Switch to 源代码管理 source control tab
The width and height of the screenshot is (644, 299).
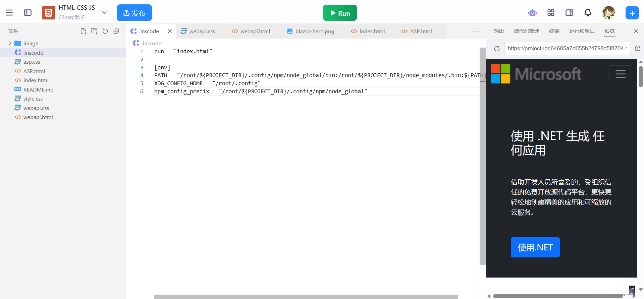pos(527,31)
